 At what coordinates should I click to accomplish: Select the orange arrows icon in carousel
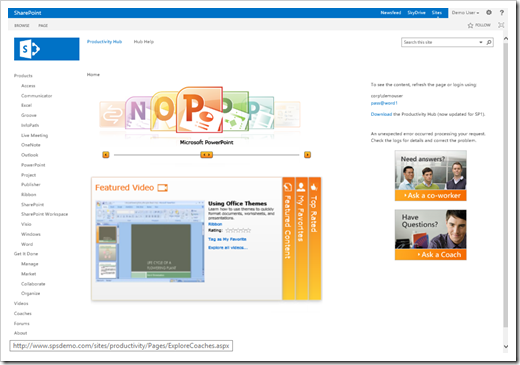coord(112,114)
